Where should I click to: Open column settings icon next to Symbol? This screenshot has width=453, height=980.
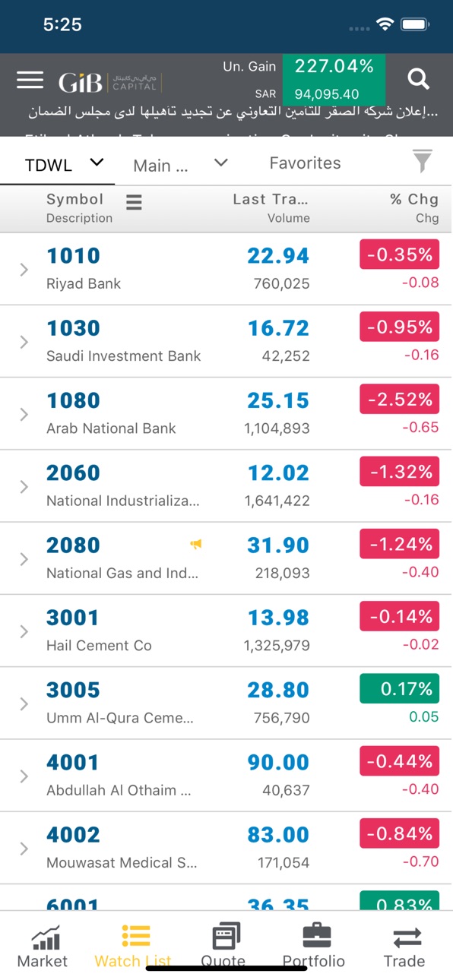coord(134,201)
